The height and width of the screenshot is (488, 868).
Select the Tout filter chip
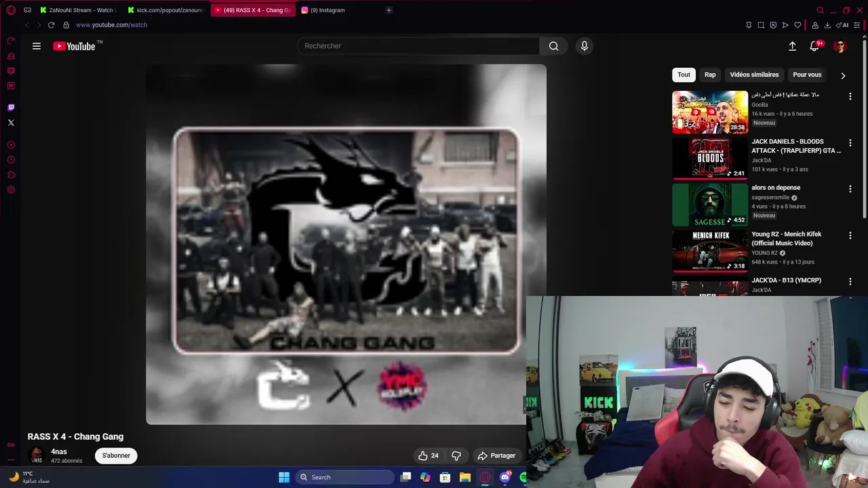click(x=684, y=75)
